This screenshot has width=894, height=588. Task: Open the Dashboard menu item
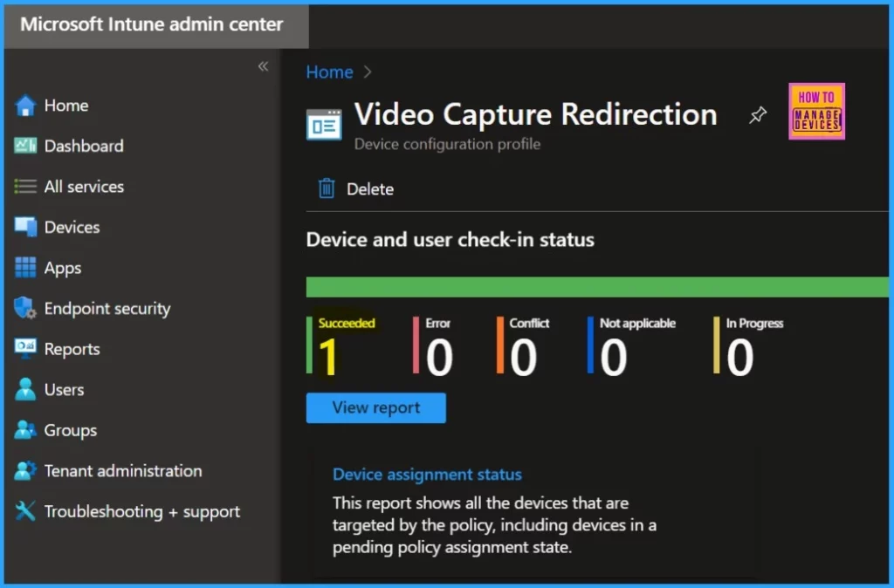pos(84,146)
